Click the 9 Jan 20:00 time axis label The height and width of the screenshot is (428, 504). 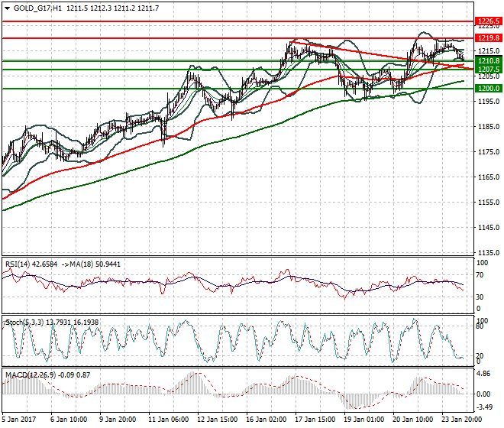[118, 420]
